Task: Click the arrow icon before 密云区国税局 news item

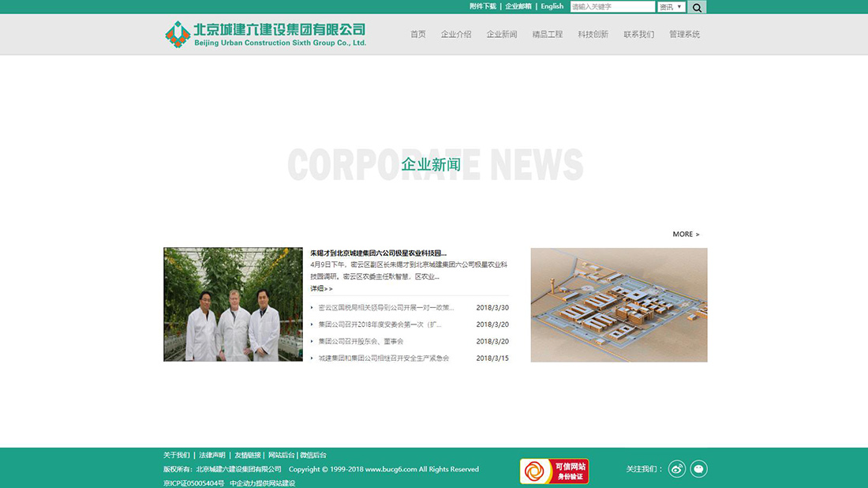Action: pos(312,307)
